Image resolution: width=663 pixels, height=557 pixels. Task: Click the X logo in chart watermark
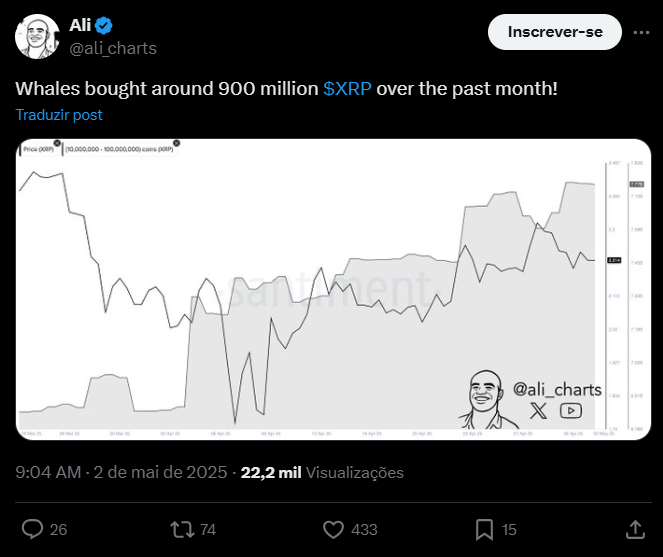tap(539, 410)
